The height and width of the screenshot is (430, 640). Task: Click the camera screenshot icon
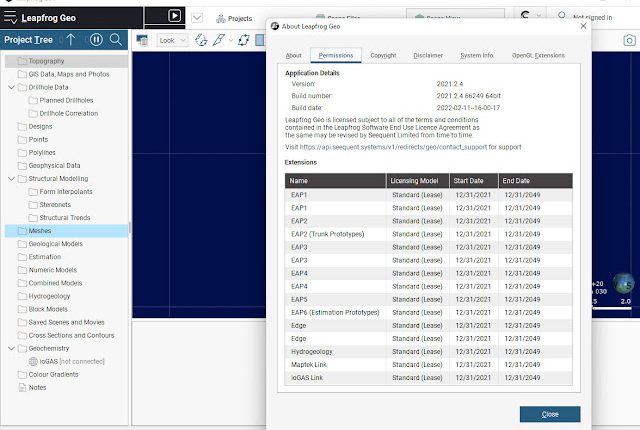(629, 40)
